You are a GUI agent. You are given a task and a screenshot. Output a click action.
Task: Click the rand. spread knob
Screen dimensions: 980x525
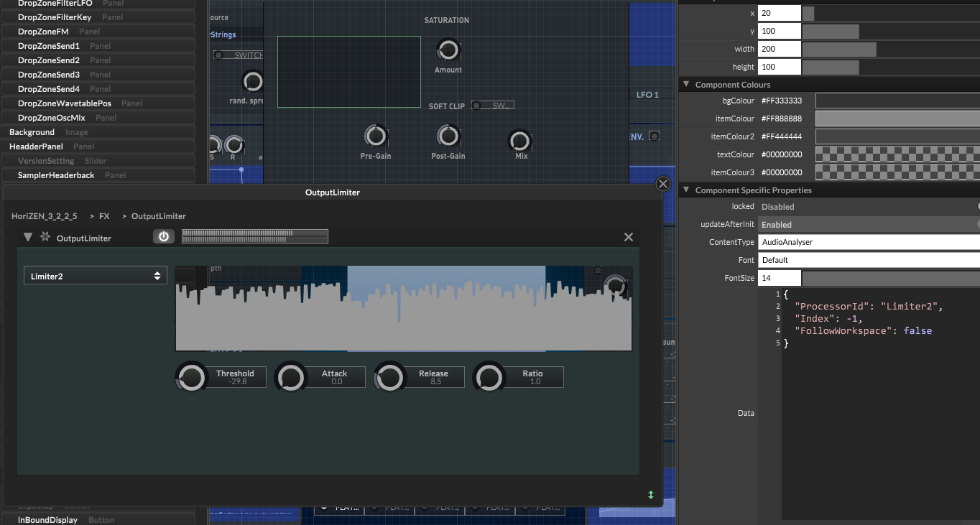click(x=252, y=81)
